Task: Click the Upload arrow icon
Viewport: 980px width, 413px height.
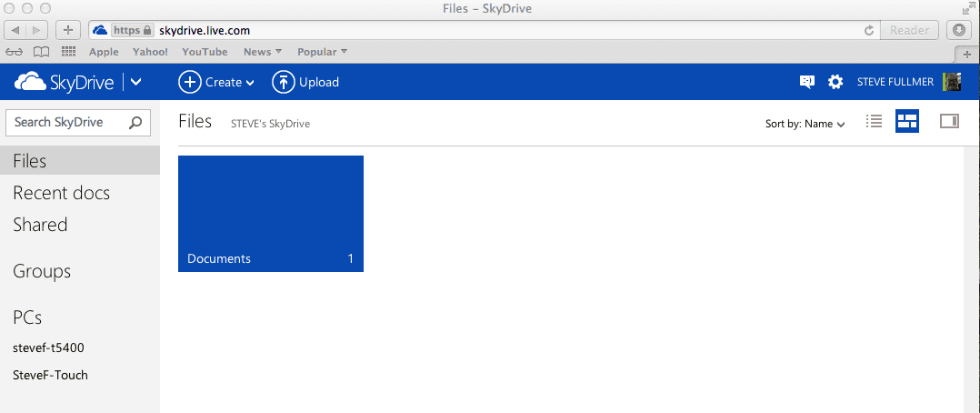Action: pos(283,82)
